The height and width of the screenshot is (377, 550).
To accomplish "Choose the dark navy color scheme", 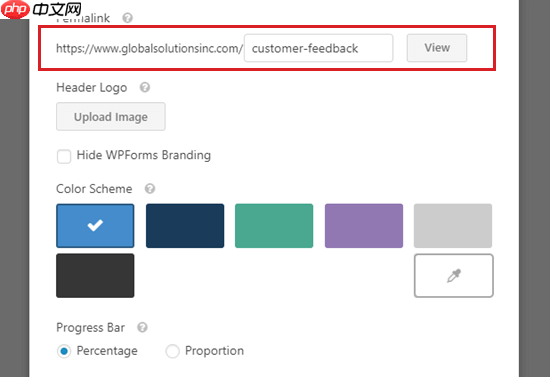I will 185,226.
